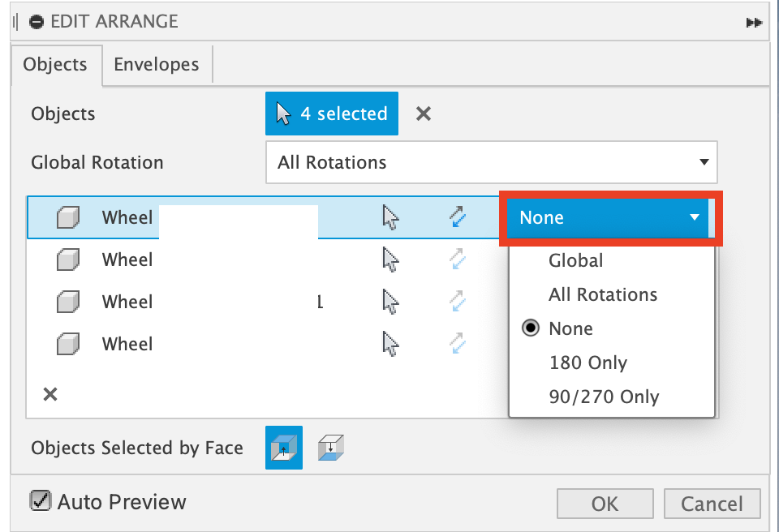Click the cube icon beside the last Wheel
The width and height of the screenshot is (779, 532).
click(x=67, y=344)
